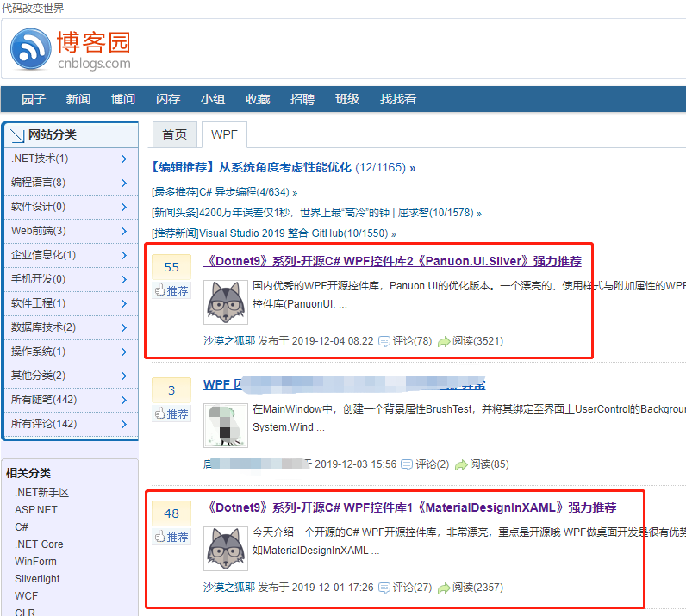The width and height of the screenshot is (686, 616).
Task: Expand the 编程语言(8) category arrow
Action: click(124, 183)
